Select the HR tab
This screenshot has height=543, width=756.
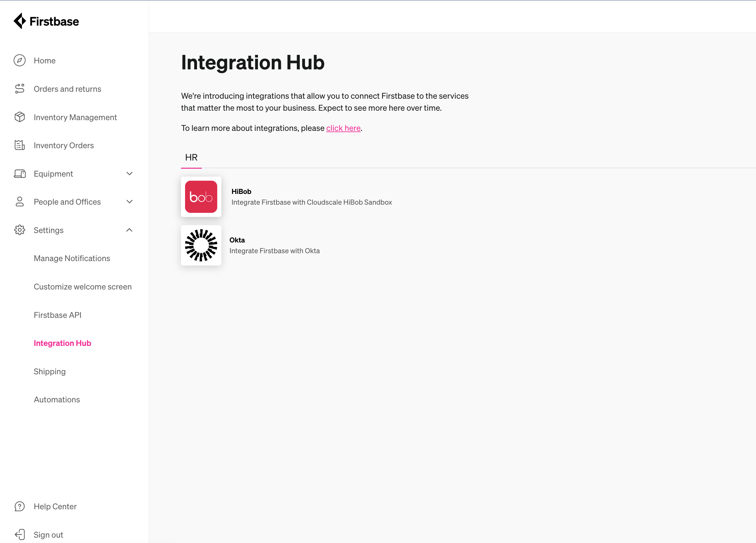point(191,157)
